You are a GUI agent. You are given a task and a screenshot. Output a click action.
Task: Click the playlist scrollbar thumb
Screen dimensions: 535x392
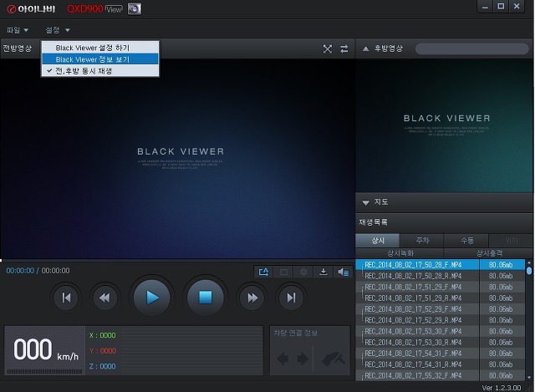pyautogui.click(x=529, y=271)
